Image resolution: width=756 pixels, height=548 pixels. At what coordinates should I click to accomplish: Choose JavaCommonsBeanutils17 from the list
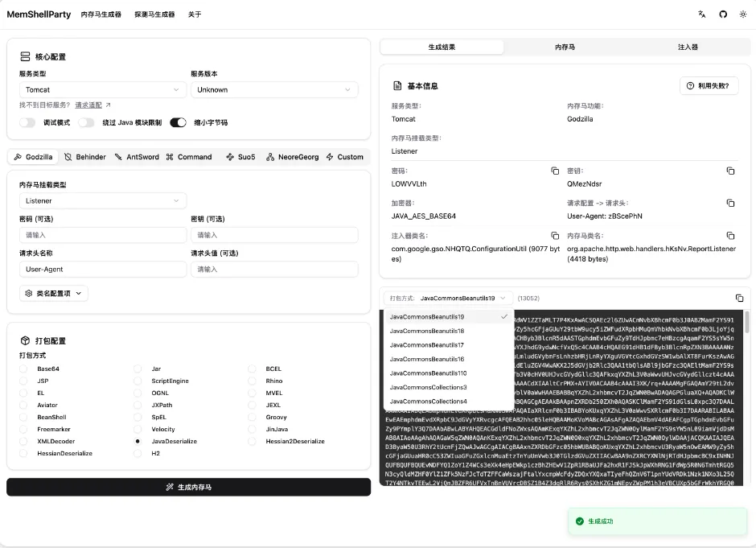pyautogui.click(x=448, y=345)
